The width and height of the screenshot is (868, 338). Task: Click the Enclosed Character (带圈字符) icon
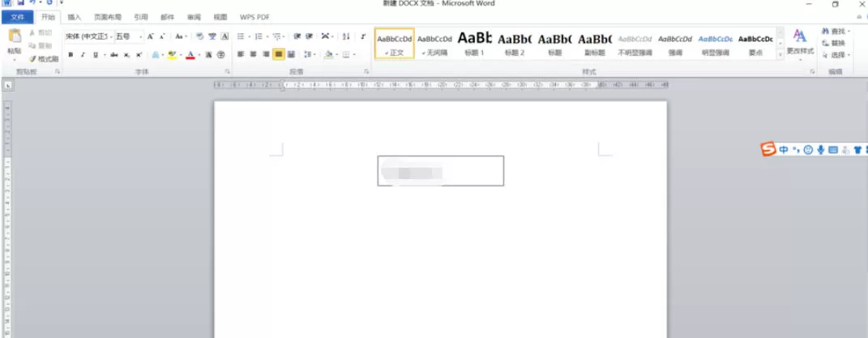tap(221, 54)
